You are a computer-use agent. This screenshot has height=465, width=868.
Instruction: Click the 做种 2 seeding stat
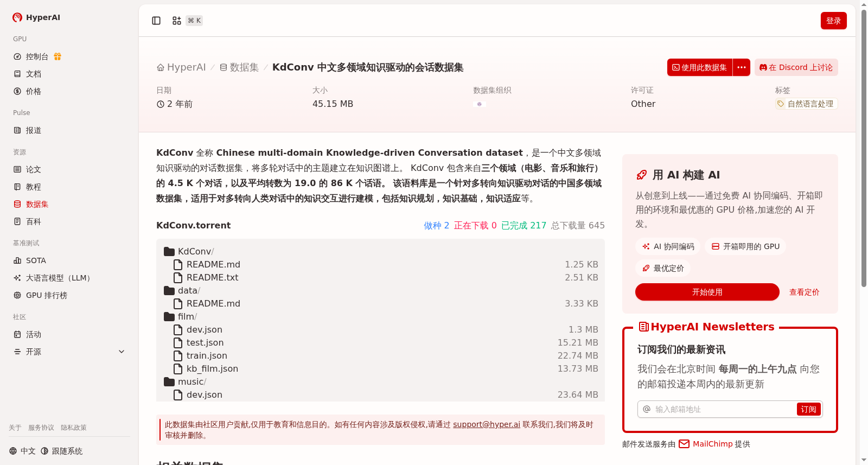[x=436, y=225]
